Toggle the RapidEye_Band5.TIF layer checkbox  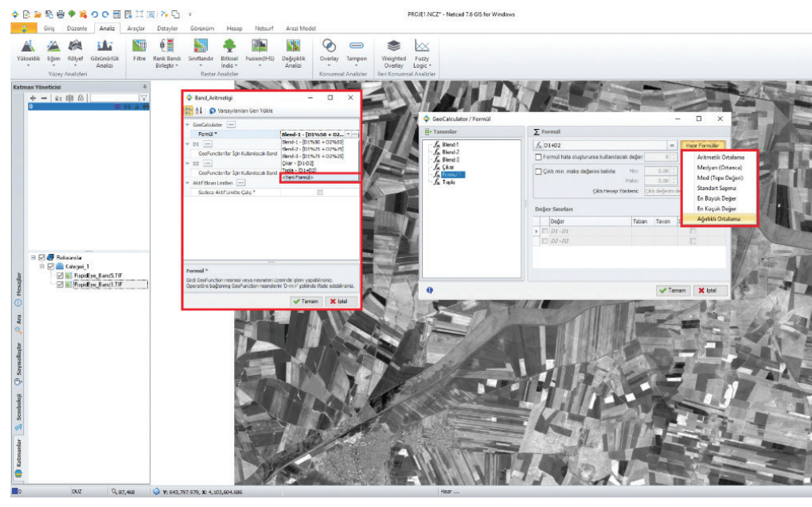click(x=60, y=275)
